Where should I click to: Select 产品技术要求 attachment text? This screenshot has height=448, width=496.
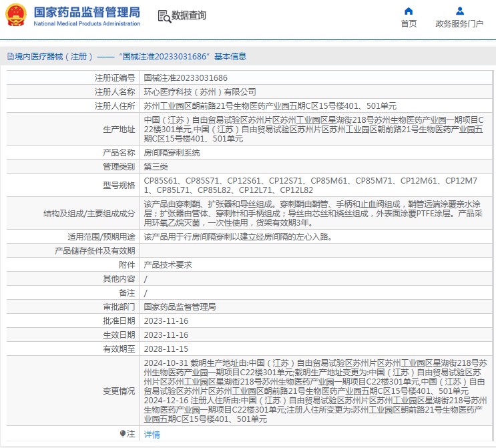point(168,265)
